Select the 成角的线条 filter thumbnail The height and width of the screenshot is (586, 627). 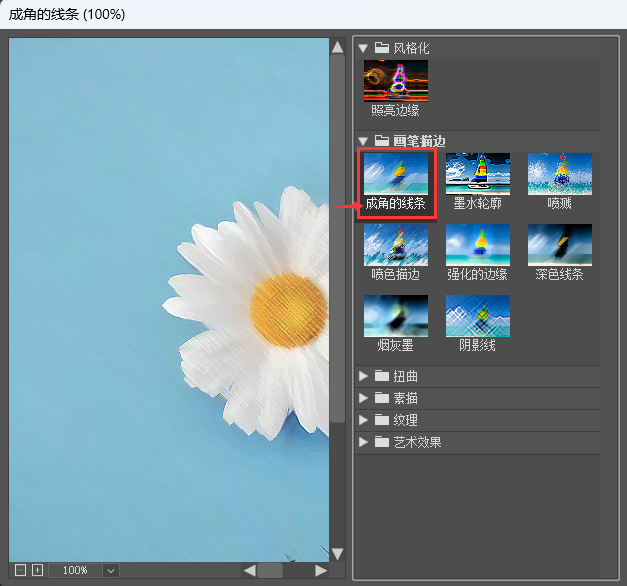coord(395,174)
